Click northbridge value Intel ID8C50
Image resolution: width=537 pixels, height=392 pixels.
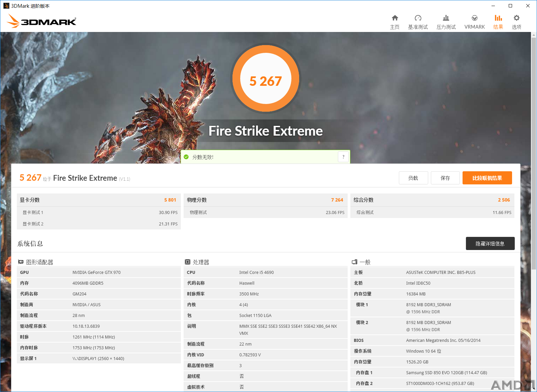point(418,283)
